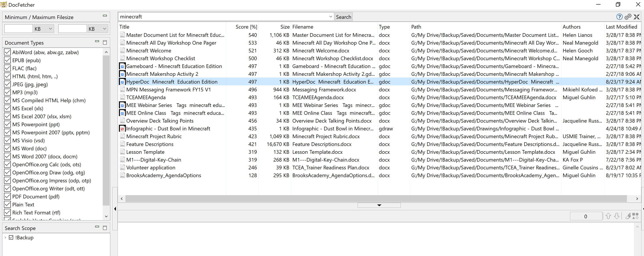The width and height of the screenshot is (644, 256).
Task: Click the docx icon of Minecraft Welcome
Action: (122, 51)
